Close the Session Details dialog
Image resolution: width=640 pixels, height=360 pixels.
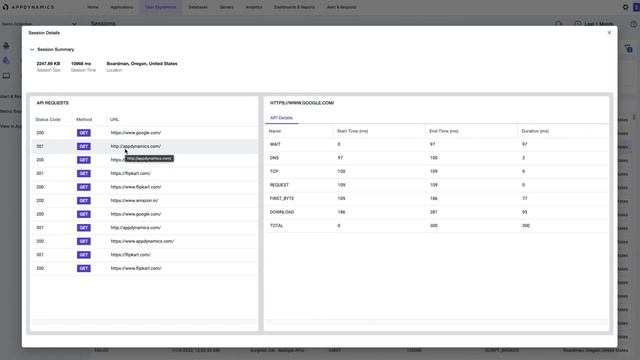click(x=609, y=33)
